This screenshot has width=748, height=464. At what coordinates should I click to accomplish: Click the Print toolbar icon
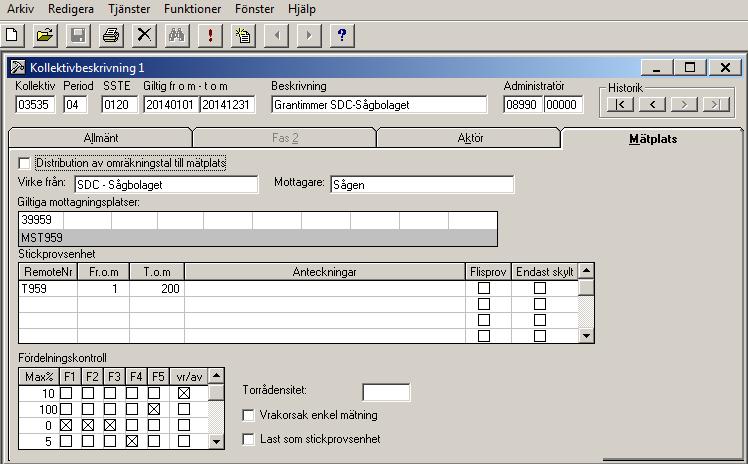click(x=111, y=35)
